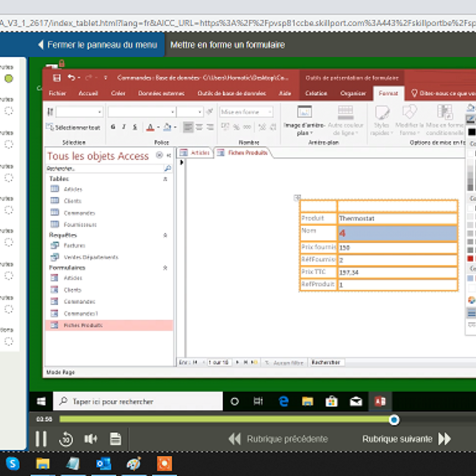
Task: Rewind video ten seconds
Action: point(66,439)
